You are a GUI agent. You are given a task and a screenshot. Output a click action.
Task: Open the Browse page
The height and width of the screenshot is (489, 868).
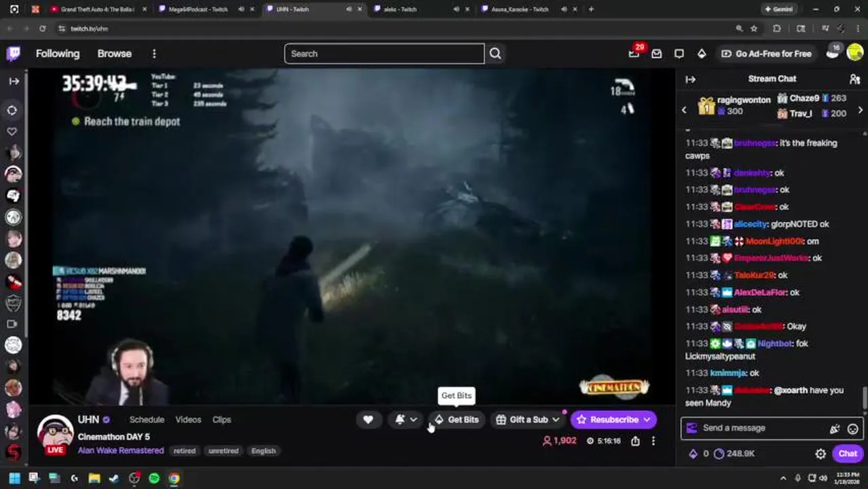114,54
